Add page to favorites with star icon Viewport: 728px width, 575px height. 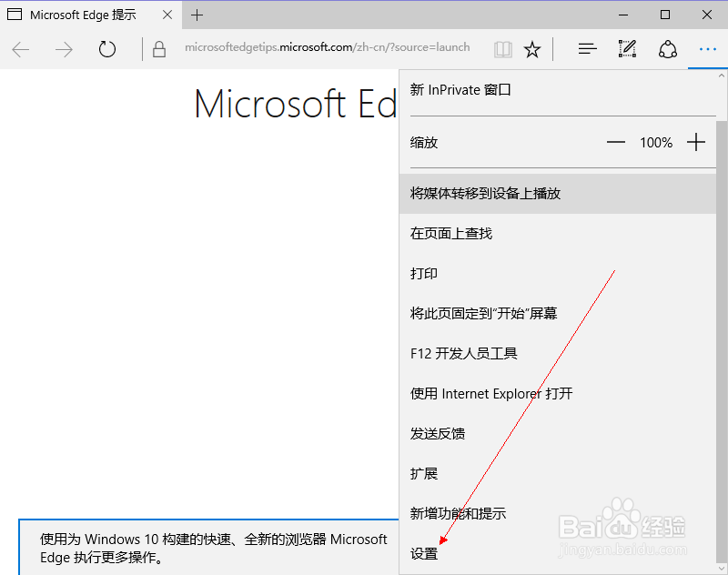(x=532, y=49)
